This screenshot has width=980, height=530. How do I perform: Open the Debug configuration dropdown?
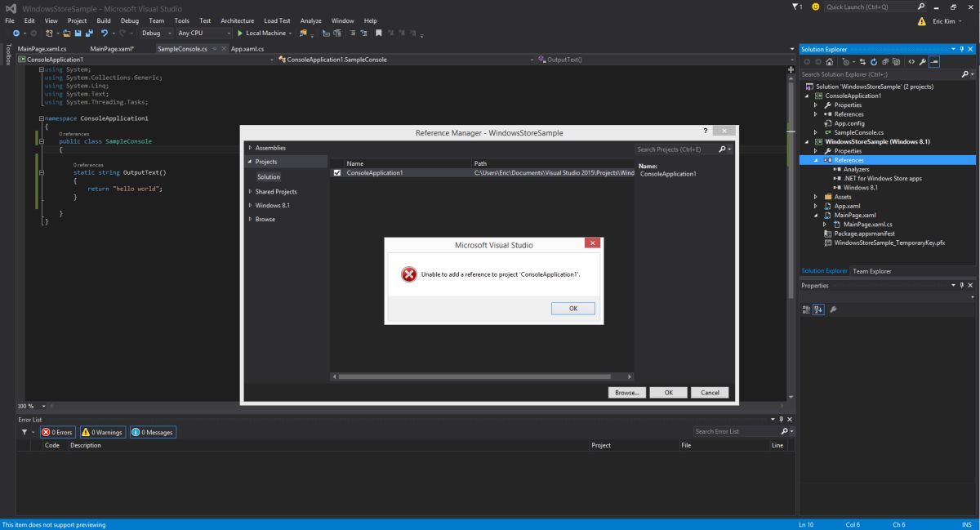(x=157, y=33)
